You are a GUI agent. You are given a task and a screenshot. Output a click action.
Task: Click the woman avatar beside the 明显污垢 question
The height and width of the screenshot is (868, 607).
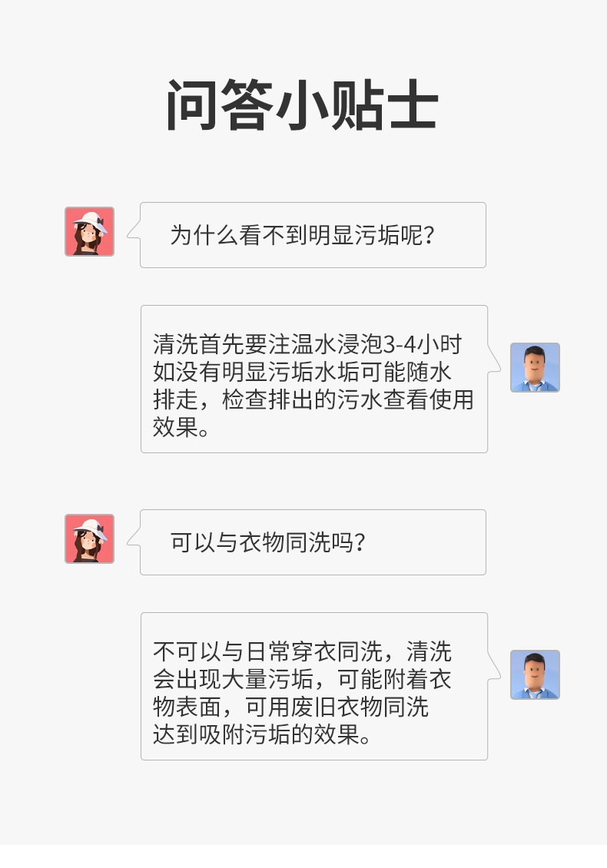click(x=89, y=231)
